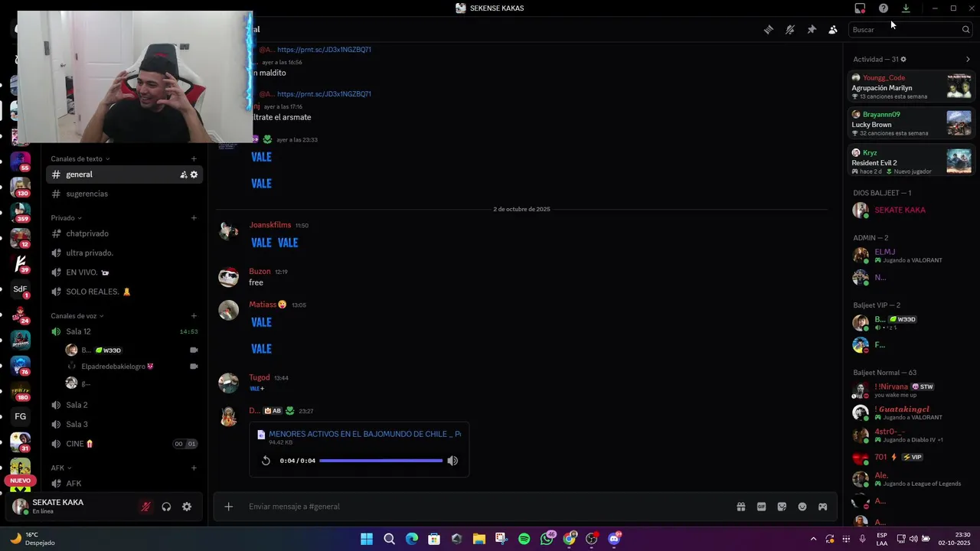Open the FG server icon
The width and height of the screenshot is (980, 551).
coord(21,416)
